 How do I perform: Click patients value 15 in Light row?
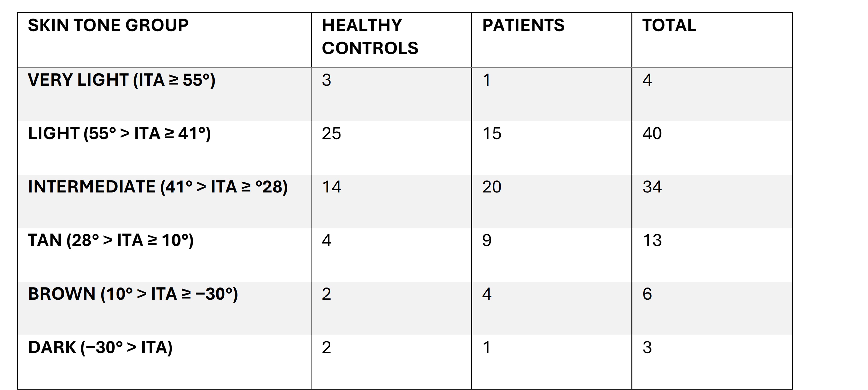coord(492,134)
